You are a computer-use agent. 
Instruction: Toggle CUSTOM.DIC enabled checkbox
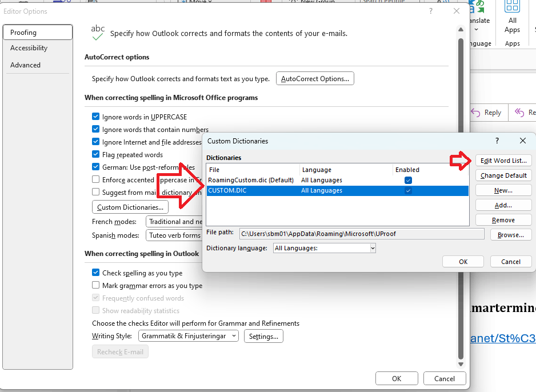[x=408, y=190]
